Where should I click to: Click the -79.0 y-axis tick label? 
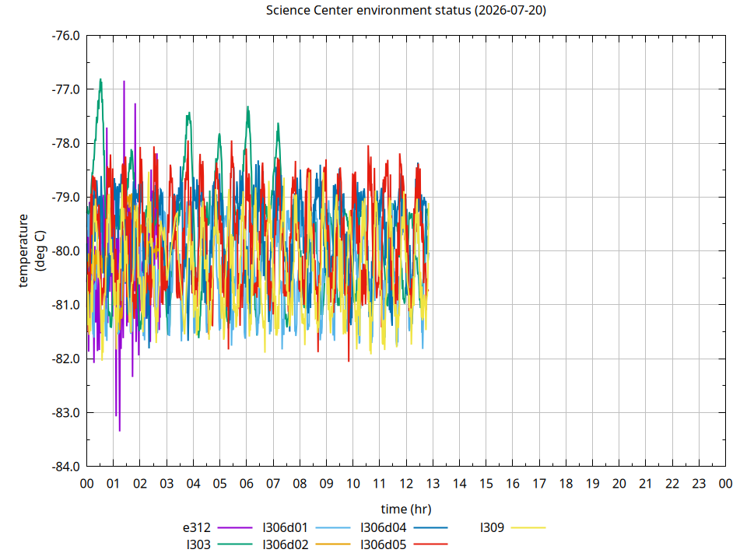[x=65, y=197]
